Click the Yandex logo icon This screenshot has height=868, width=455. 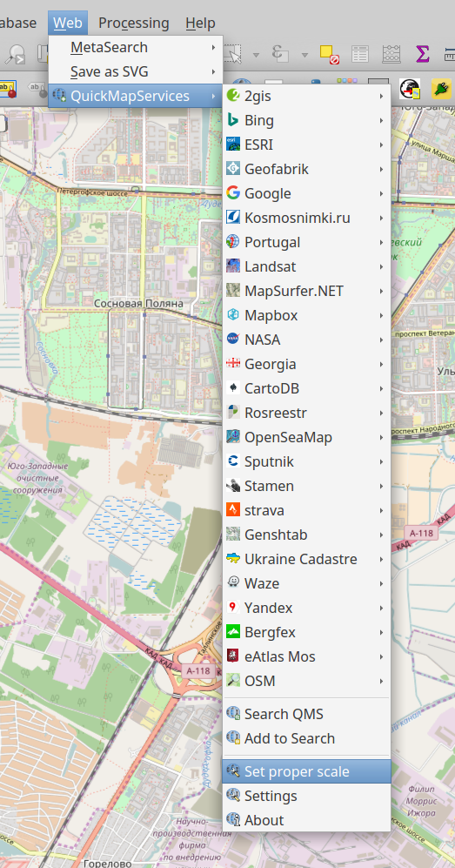tap(233, 608)
